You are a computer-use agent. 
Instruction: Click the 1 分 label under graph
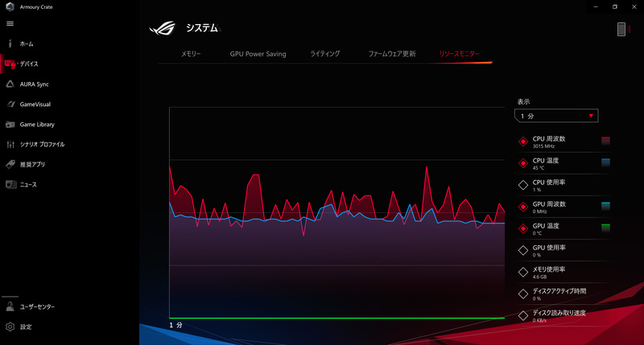point(175,325)
